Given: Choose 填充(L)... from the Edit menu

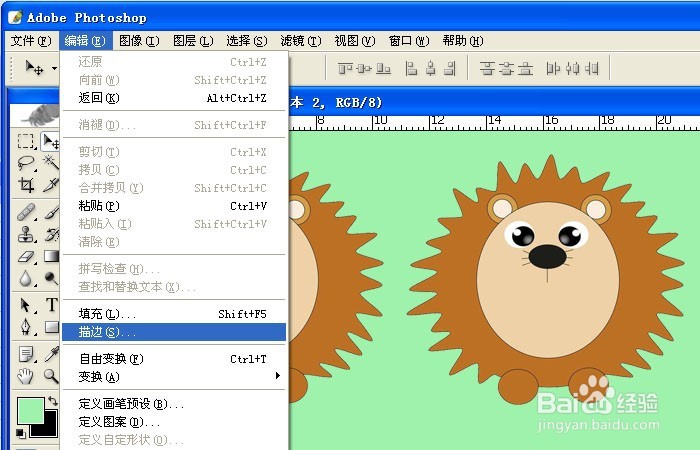Looking at the screenshot, I should click(x=174, y=314).
